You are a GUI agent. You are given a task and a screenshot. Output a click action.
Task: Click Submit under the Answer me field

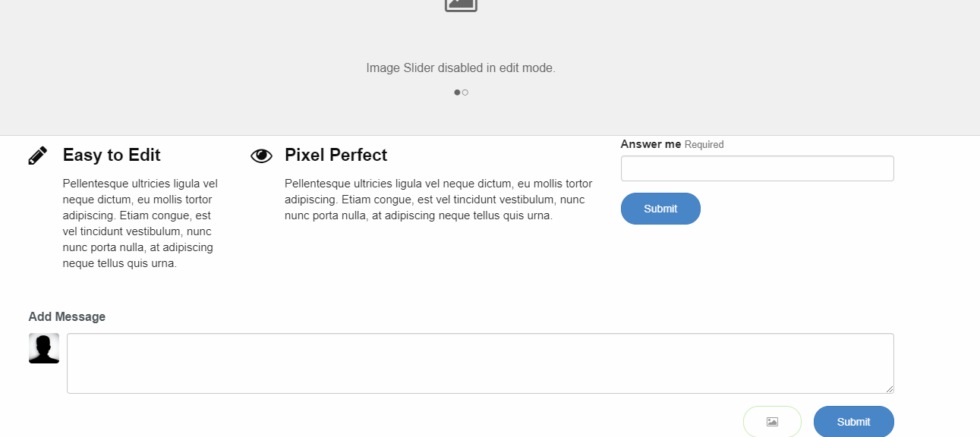click(660, 208)
